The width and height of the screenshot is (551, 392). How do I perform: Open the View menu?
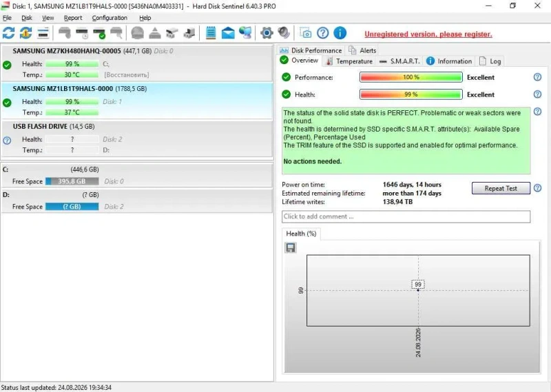click(48, 18)
